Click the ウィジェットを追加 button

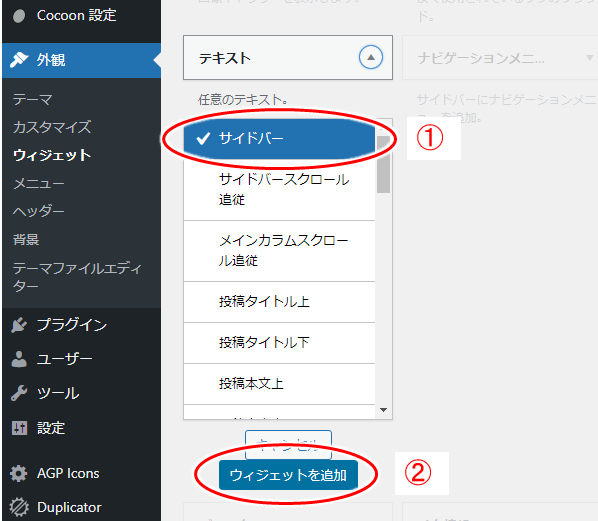click(288, 475)
